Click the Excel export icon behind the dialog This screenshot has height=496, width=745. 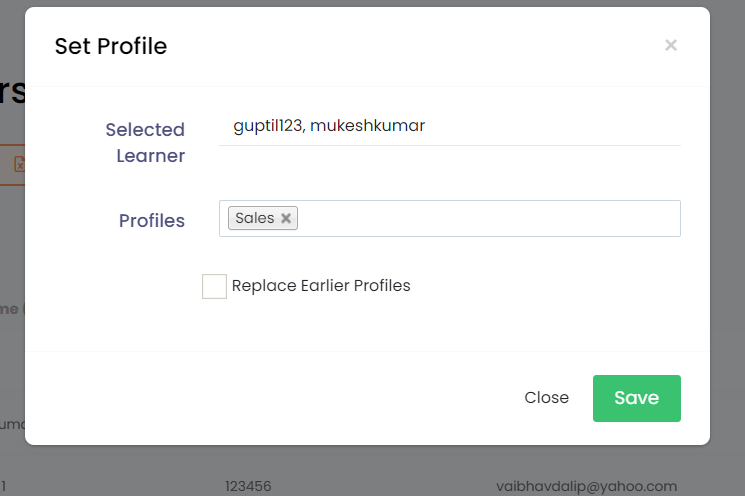(17, 164)
